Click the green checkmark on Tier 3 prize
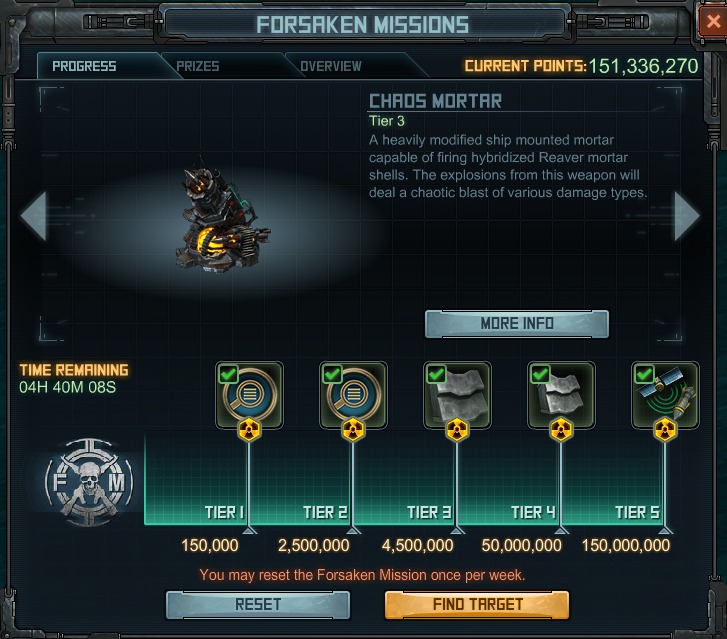The image size is (727, 639). pos(436,374)
